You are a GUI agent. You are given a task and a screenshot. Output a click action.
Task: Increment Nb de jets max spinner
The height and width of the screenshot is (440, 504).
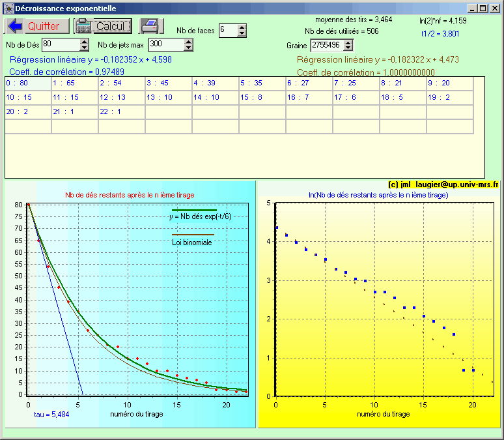[189, 42]
